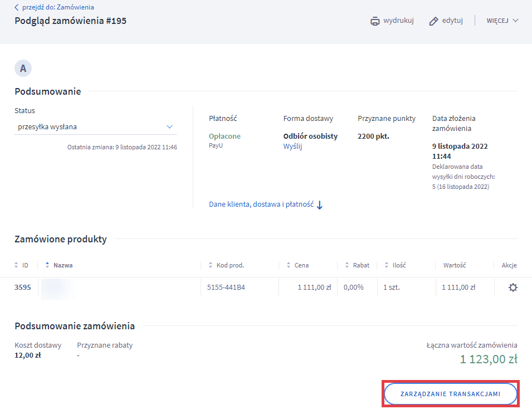The width and height of the screenshot is (532, 419).
Task: Click the circular "A" customer avatar
Action: pyautogui.click(x=23, y=68)
